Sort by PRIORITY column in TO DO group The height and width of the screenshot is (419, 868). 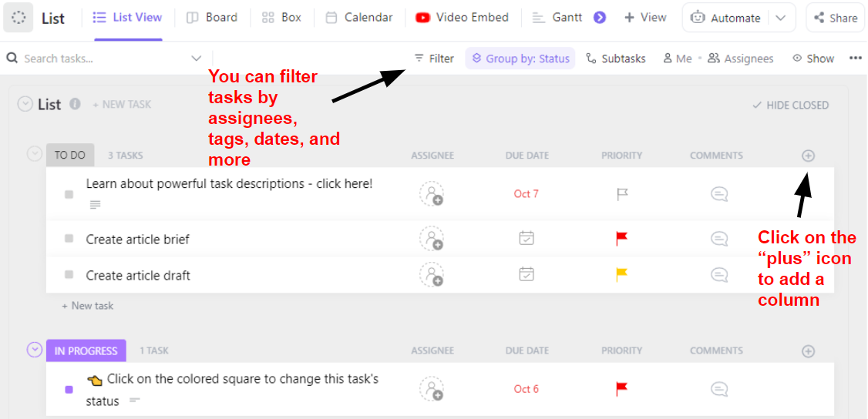click(621, 156)
